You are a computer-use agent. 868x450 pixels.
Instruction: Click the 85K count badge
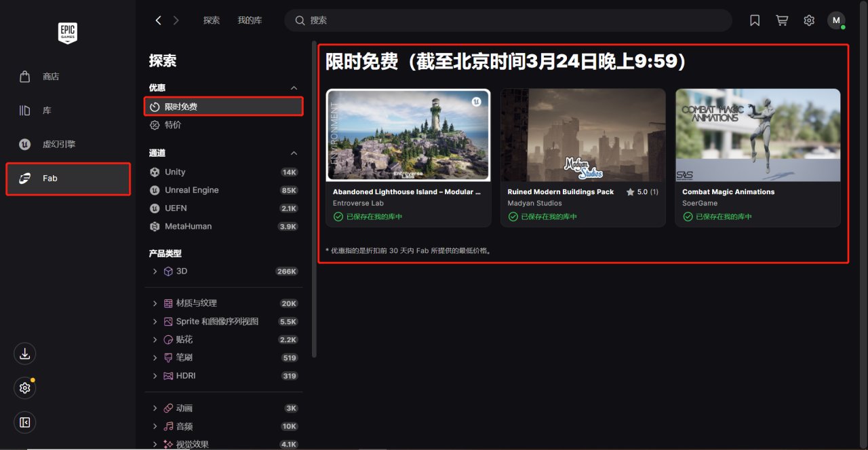pyautogui.click(x=289, y=190)
